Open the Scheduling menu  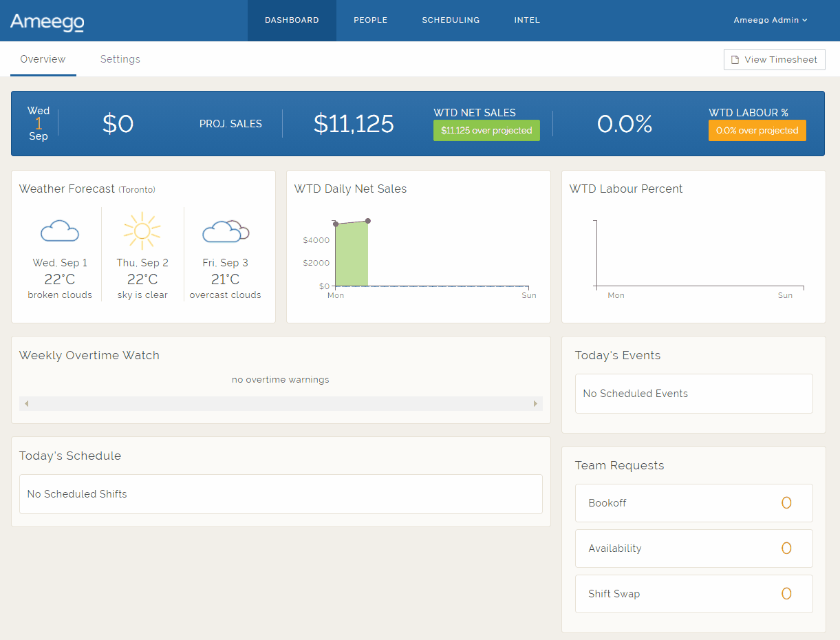pos(451,21)
